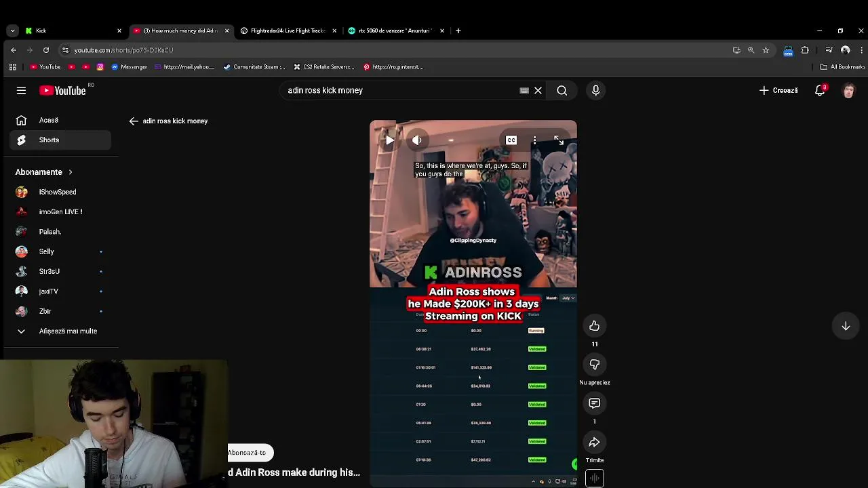Switch to the Kick tab

click(73, 30)
